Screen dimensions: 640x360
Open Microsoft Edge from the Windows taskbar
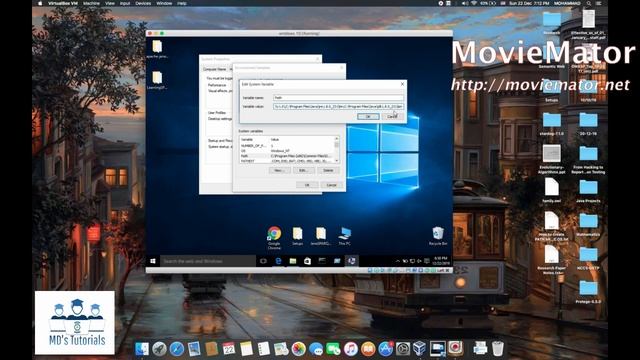278,261
